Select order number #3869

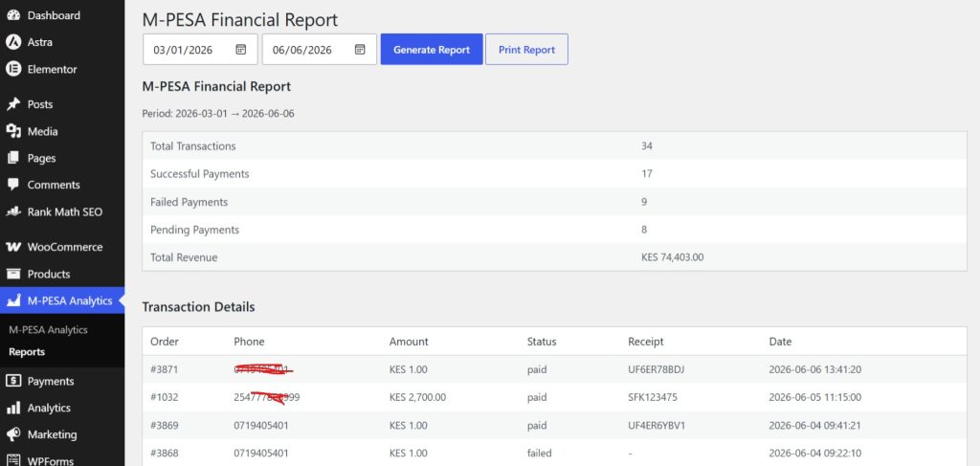click(x=165, y=426)
